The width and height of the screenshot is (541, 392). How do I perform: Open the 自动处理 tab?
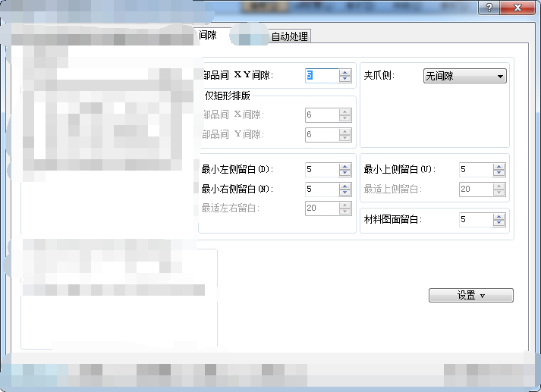click(289, 36)
